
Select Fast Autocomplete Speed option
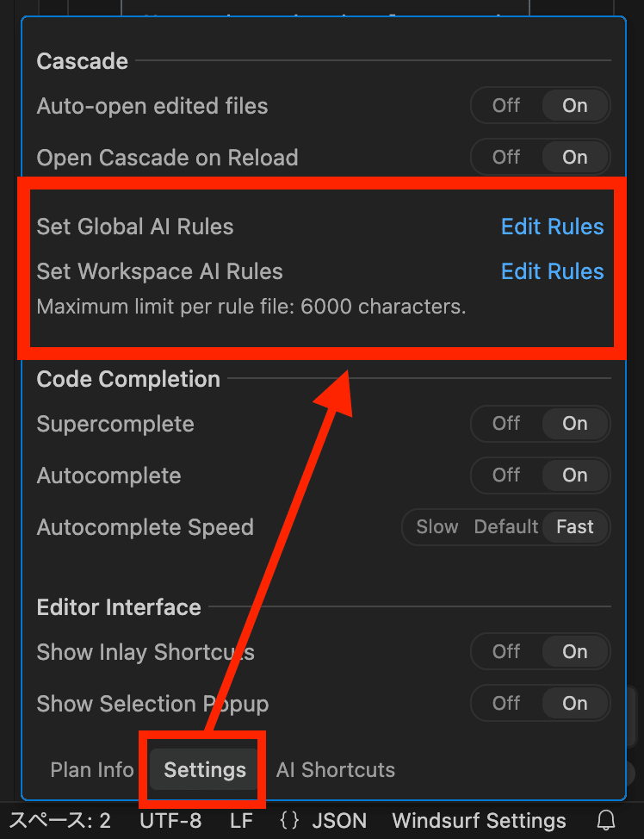click(575, 527)
